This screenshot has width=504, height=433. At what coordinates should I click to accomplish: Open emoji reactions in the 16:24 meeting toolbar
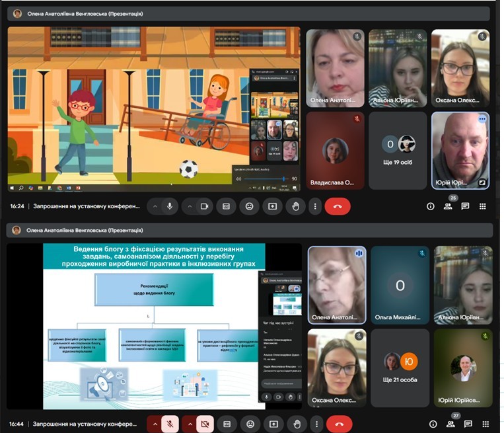tap(249, 206)
